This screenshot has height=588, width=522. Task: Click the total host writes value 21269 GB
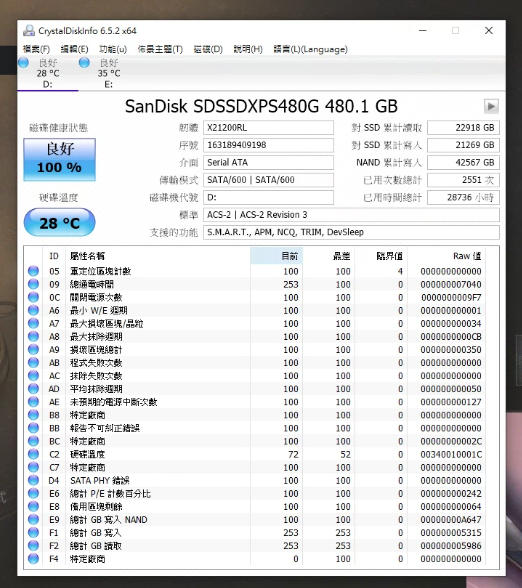click(x=463, y=145)
